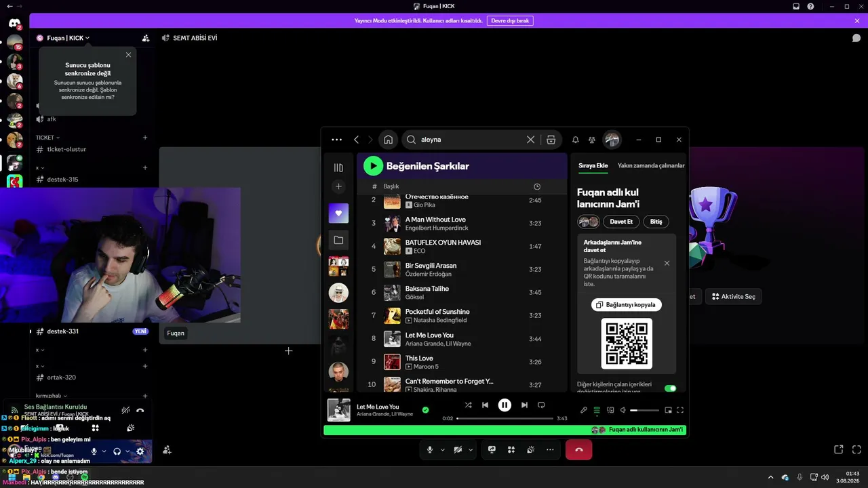
Task: Open the green Fuqan Jam bar
Action: (x=505, y=430)
